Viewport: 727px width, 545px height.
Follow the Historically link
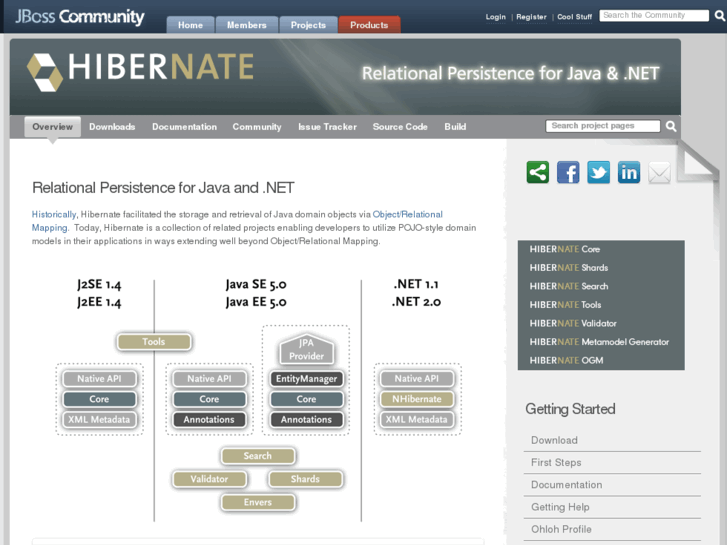[x=54, y=214]
